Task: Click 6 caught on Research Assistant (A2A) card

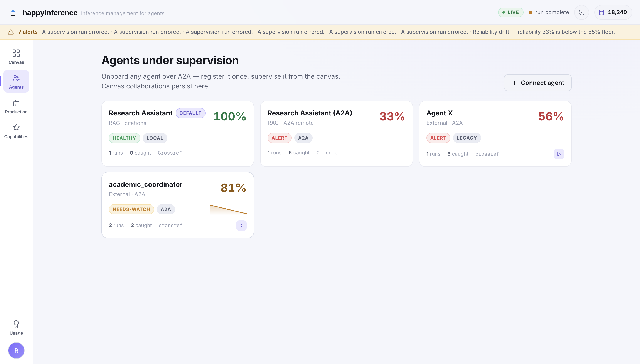Action: [299, 152]
